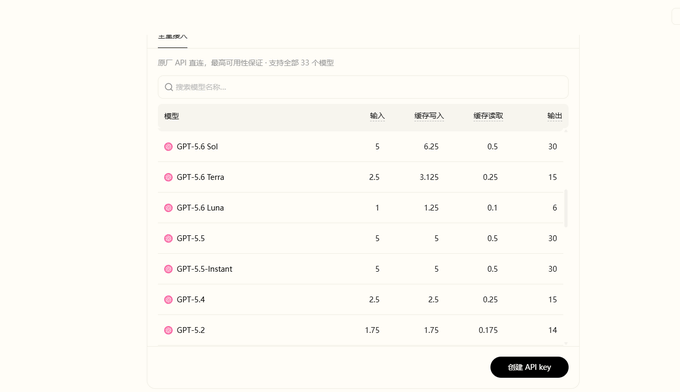Click the output price 6 for GPT-5.6 Luna
This screenshot has width=680, height=392.
(555, 208)
